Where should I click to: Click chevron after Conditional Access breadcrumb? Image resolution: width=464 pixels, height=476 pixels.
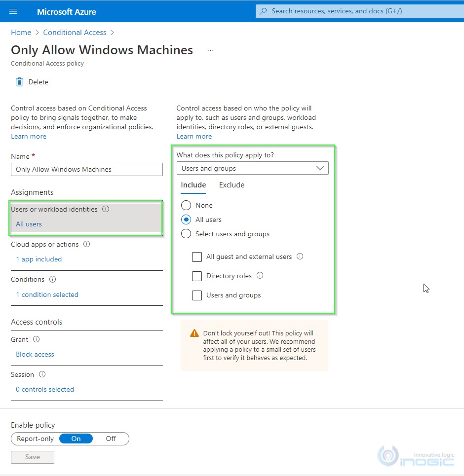[x=112, y=33]
